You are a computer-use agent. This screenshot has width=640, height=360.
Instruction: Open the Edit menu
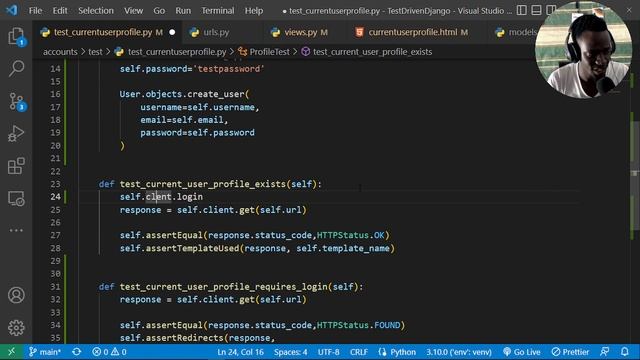pyautogui.click(x=60, y=11)
